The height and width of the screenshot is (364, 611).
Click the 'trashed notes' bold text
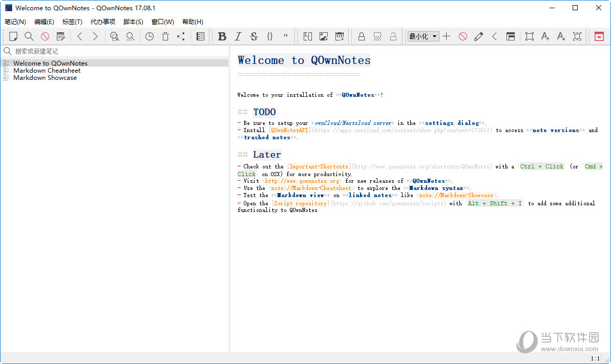click(x=267, y=138)
